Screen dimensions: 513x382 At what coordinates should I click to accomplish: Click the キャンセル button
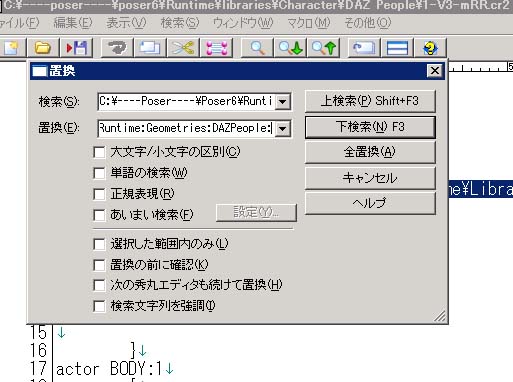pyautogui.click(x=370, y=178)
